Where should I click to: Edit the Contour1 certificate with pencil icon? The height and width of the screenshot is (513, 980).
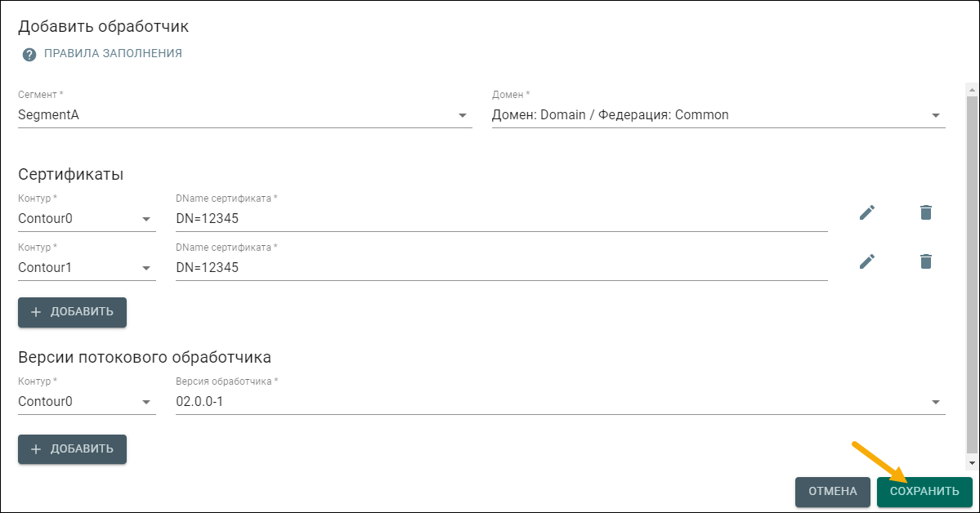[867, 261]
